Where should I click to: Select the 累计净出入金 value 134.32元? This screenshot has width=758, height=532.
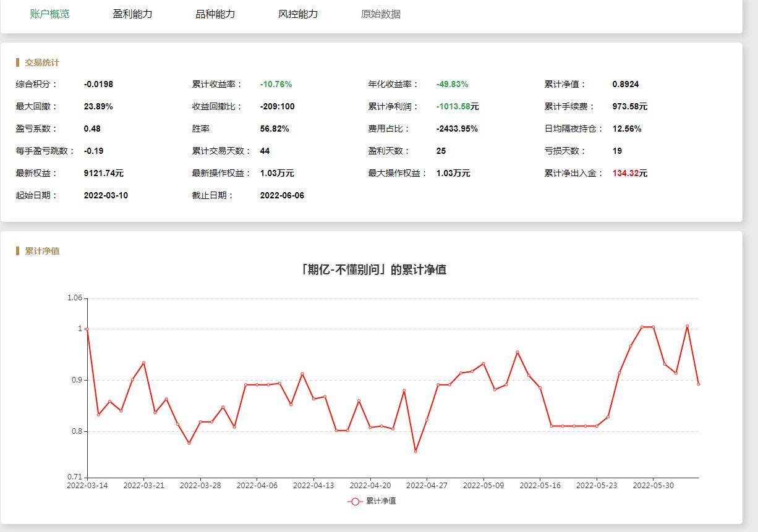point(629,173)
